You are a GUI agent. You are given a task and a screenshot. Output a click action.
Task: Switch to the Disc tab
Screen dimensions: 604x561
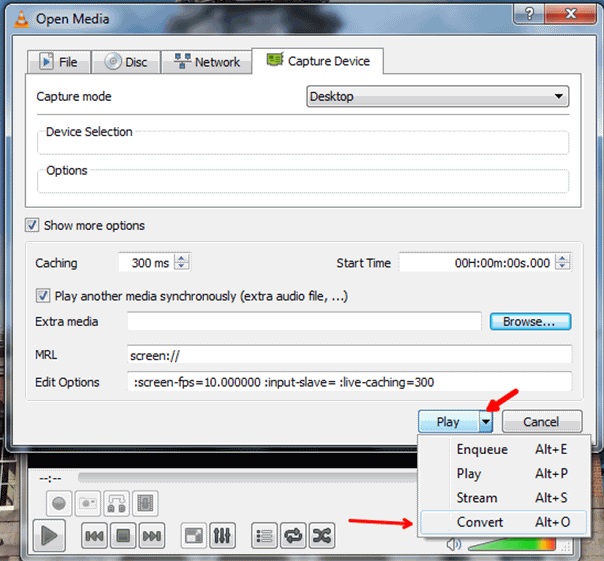(x=126, y=62)
